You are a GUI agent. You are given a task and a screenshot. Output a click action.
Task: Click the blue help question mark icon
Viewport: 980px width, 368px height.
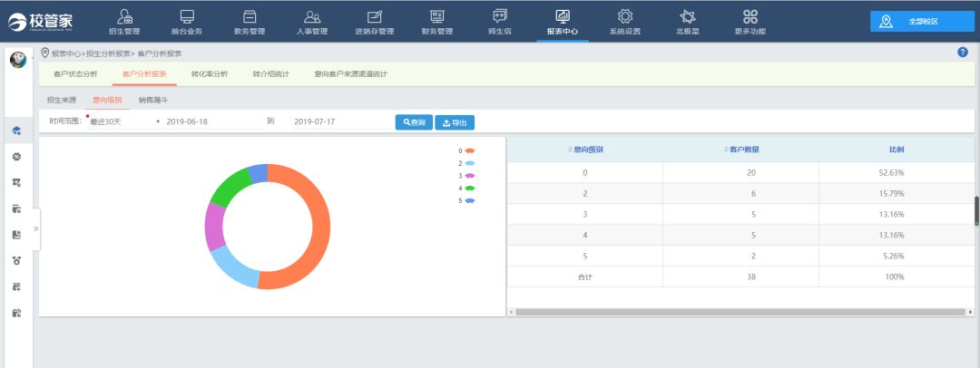[963, 52]
